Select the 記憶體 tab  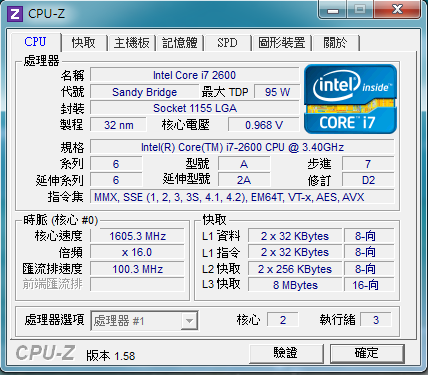click(x=180, y=43)
